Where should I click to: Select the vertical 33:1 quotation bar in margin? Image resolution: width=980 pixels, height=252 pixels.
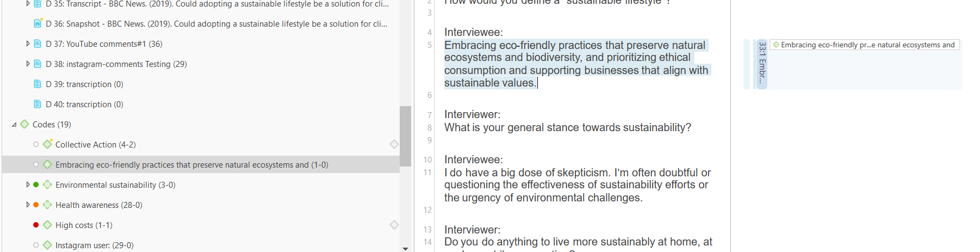tap(762, 64)
